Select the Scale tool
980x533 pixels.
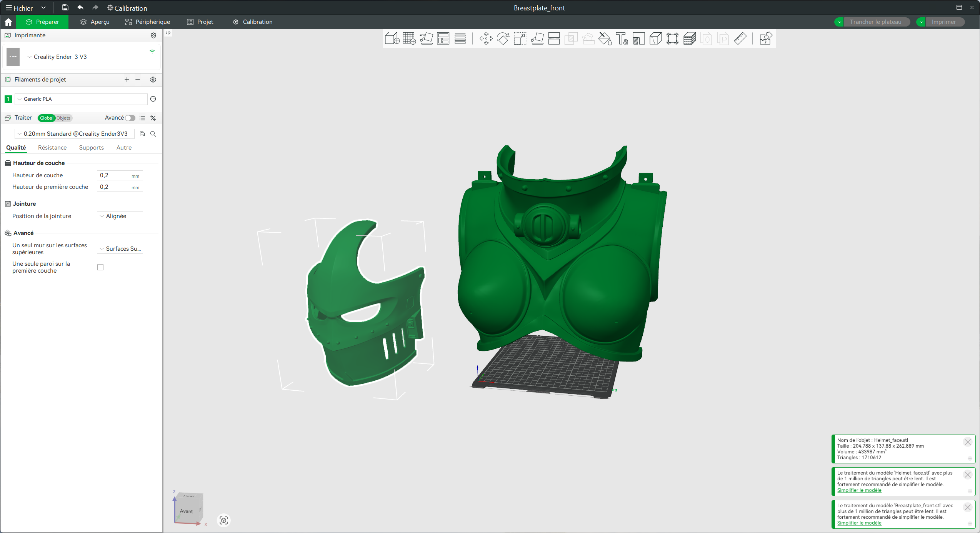520,39
